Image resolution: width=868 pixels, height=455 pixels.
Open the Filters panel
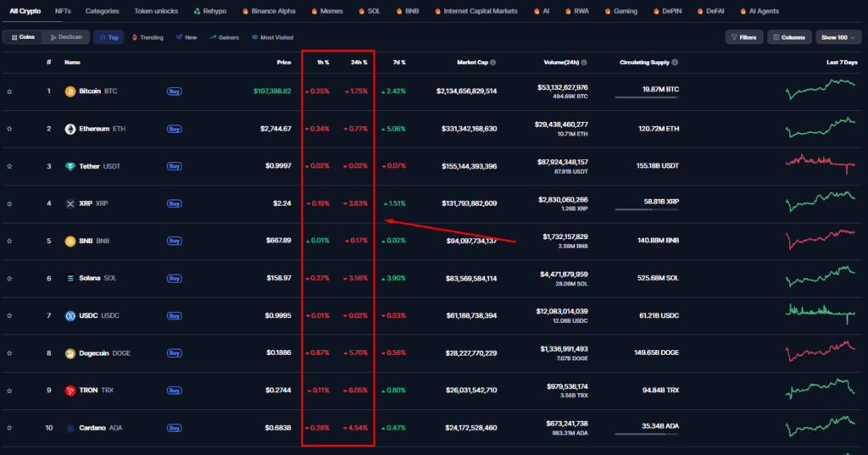click(x=744, y=37)
